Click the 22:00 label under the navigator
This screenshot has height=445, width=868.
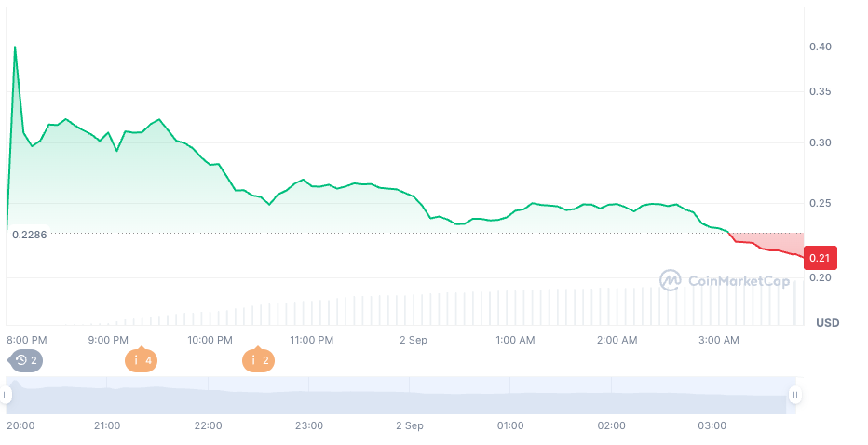coord(208,425)
